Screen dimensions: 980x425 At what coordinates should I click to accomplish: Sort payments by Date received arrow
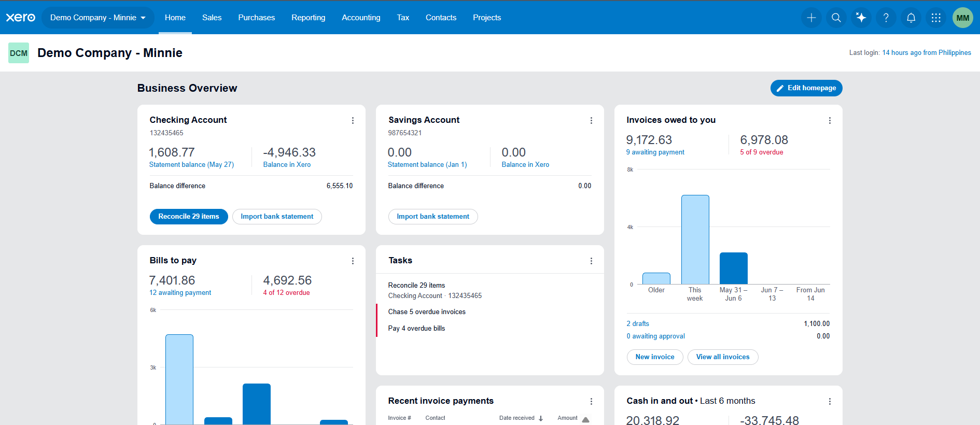pos(541,418)
